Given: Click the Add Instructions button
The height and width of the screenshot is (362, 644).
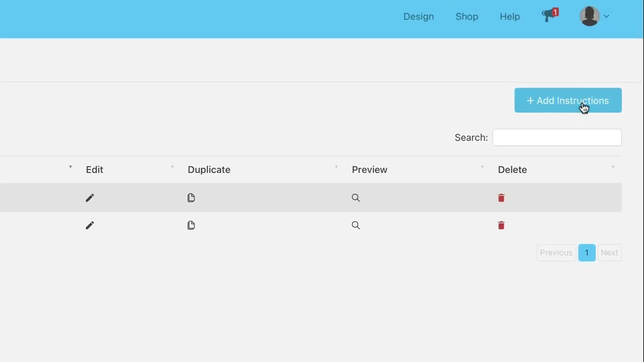Looking at the screenshot, I should (568, 101).
